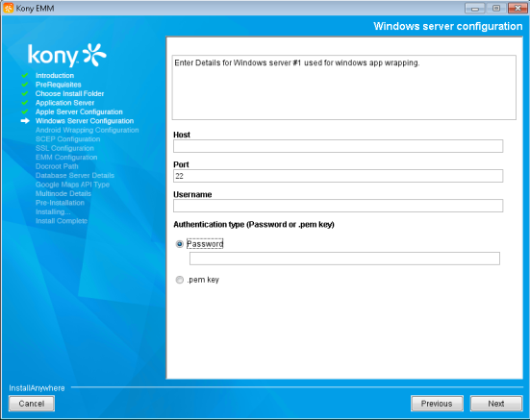Click green checkmark beside Application Server
Image resolution: width=530 pixels, height=420 pixels.
coord(25,103)
